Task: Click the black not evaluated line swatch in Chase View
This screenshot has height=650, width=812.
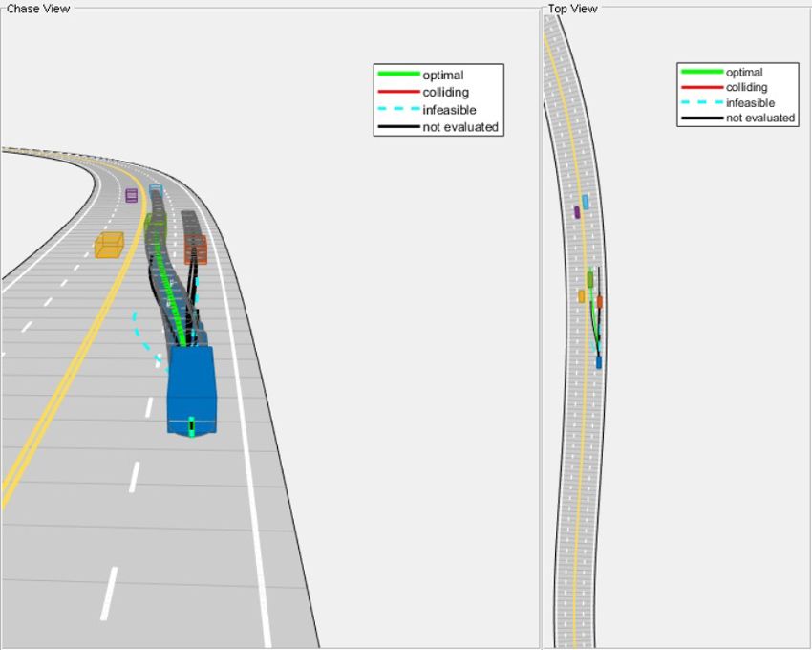Action: click(401, 126)
